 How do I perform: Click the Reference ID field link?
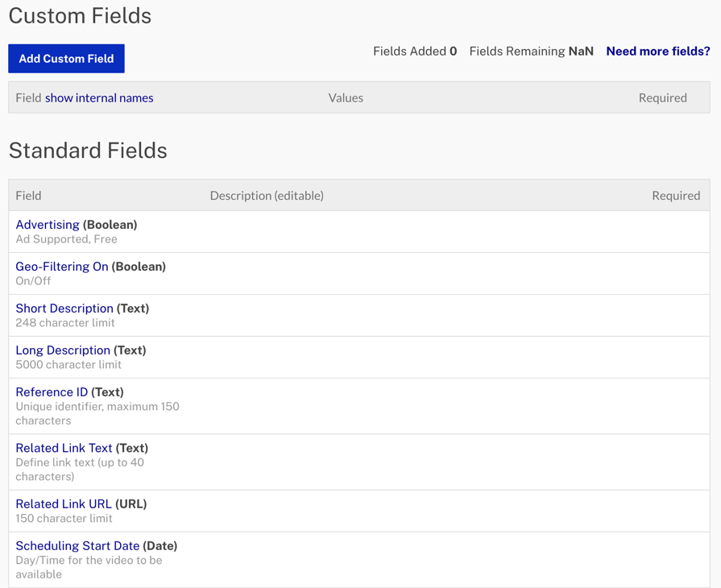click(52, 392)
